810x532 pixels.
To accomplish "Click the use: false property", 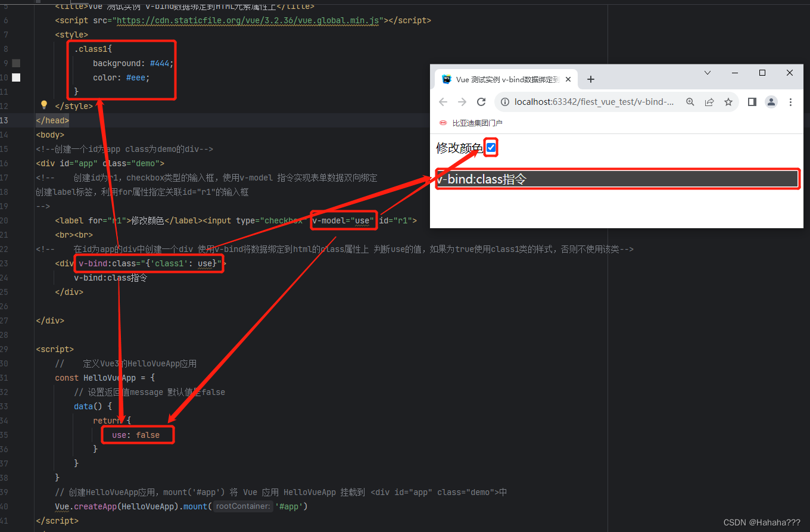I will coord(136,435).
